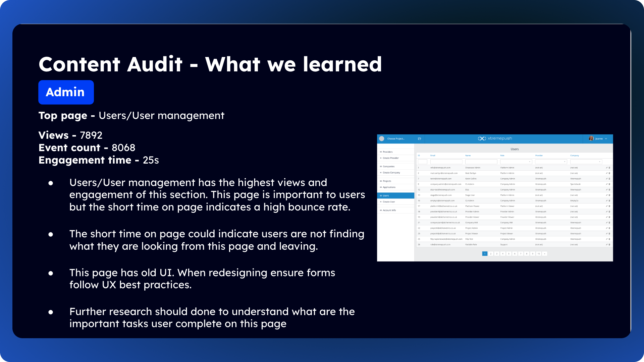The width and height of the screenshot is (644, 362).
Task: Click the delete trash icon for Matt Serbyn
Action: coord(609,173)
